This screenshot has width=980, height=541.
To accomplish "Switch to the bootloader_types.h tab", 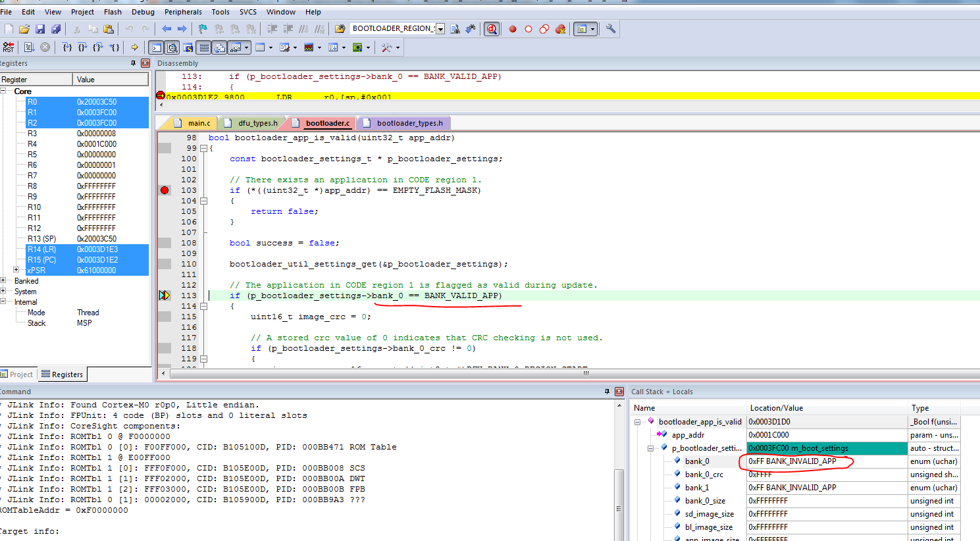I will point(404,123).
